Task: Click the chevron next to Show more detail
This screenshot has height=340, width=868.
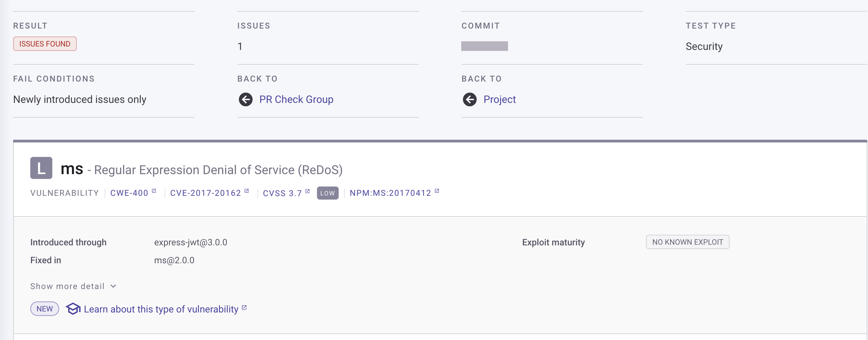Action: tap(114, 286)
